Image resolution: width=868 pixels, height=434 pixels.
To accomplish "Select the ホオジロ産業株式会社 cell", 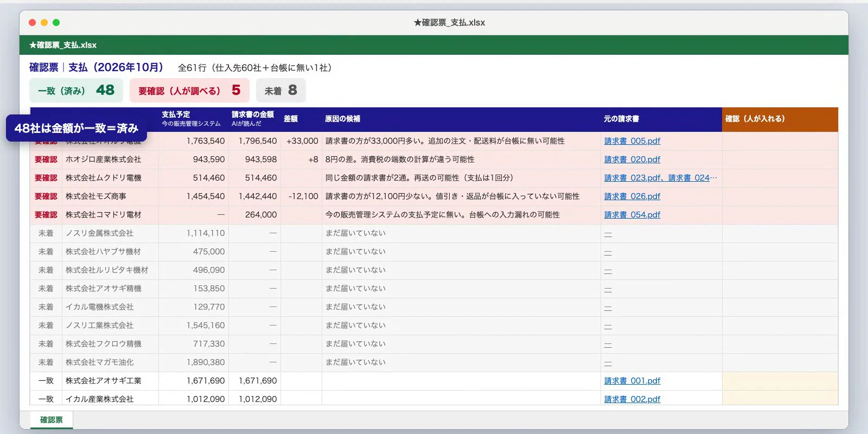I will tap(110, 159).
